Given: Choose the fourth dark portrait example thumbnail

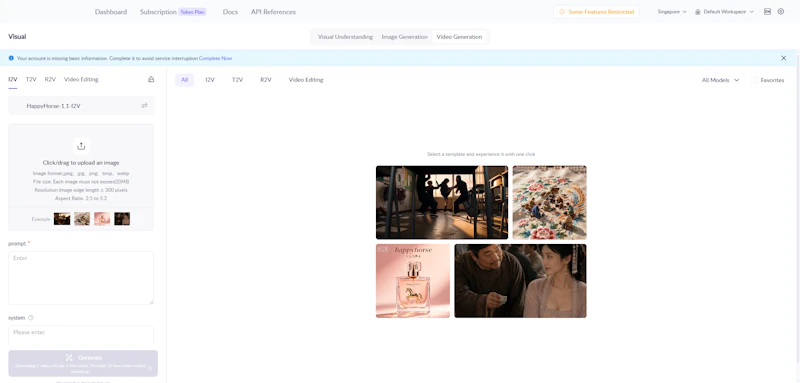Looking at the screenshot, I should 122,219.
